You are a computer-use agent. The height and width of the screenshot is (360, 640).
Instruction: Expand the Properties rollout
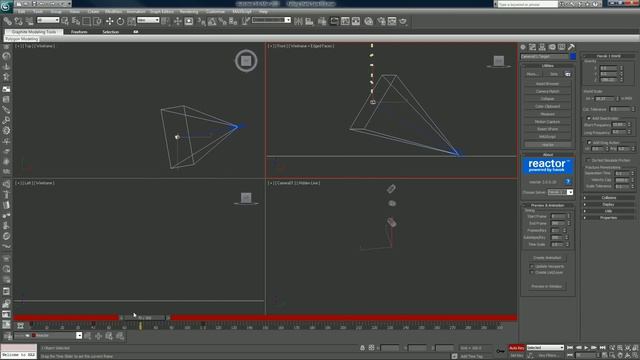tap(609, 218)
